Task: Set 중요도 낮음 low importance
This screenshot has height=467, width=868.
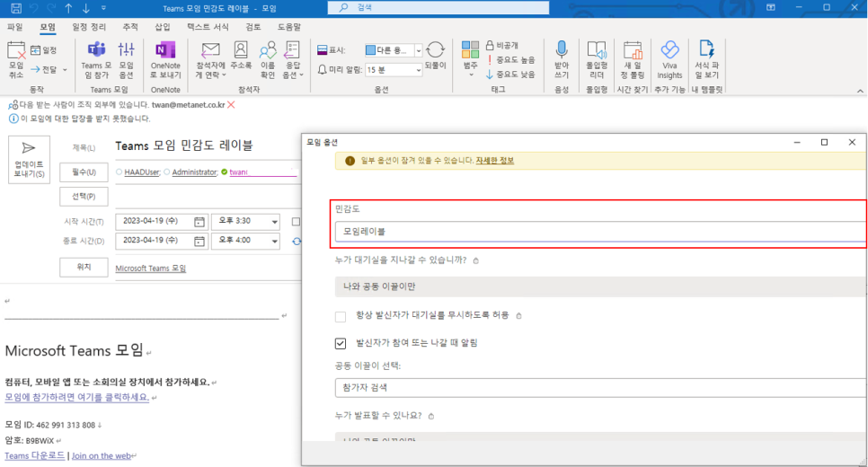Action: [510, 75]
